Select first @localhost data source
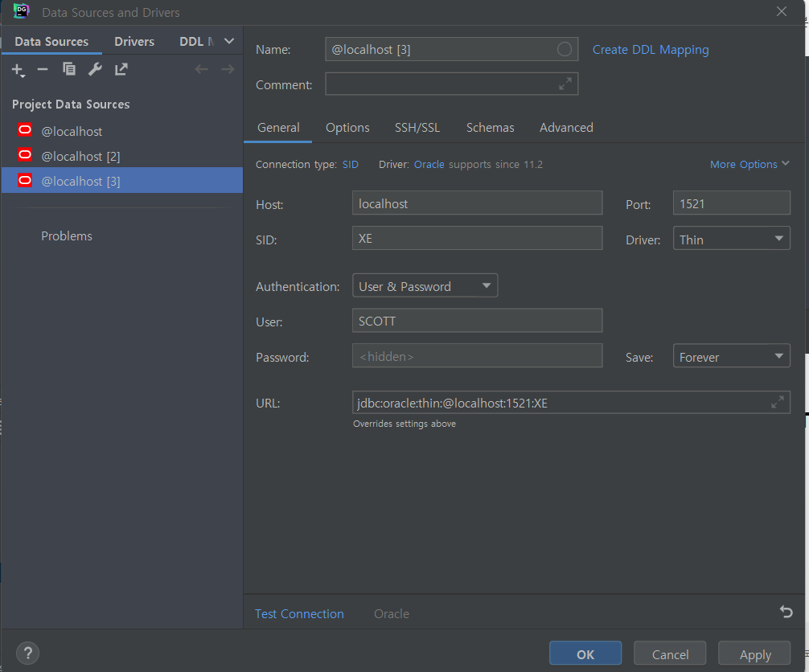 (x=122, y=131)
